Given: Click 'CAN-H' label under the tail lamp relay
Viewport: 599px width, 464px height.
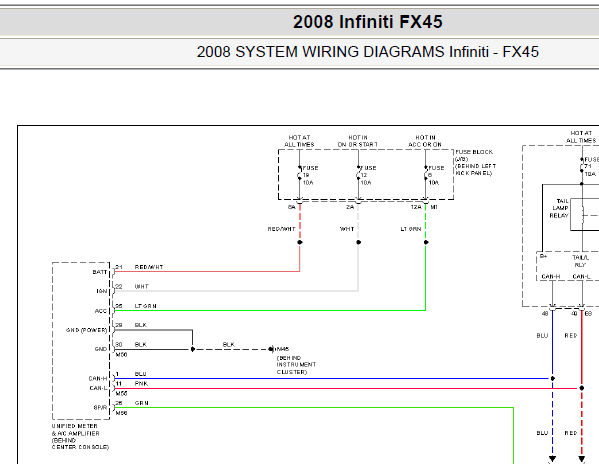Looking at the screenshot, I should (550, 276).
